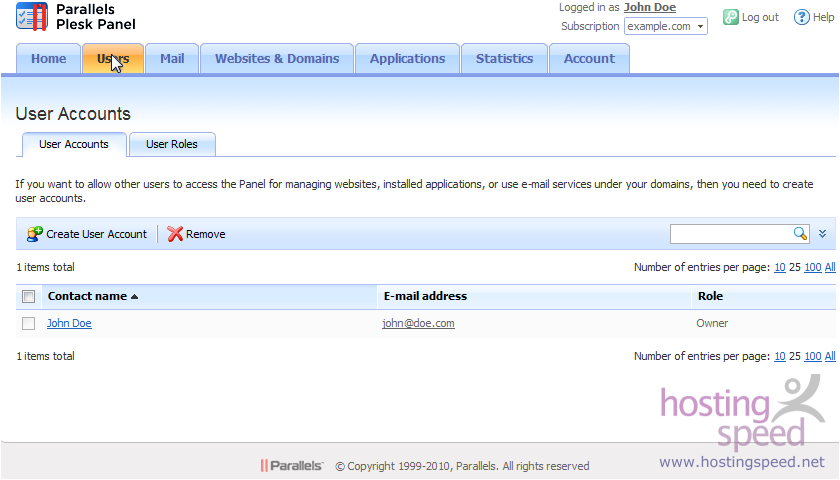This screenshot has width=840, height=480.
Task: Set top entries per page to 10
Action: [x=780, y=267]
